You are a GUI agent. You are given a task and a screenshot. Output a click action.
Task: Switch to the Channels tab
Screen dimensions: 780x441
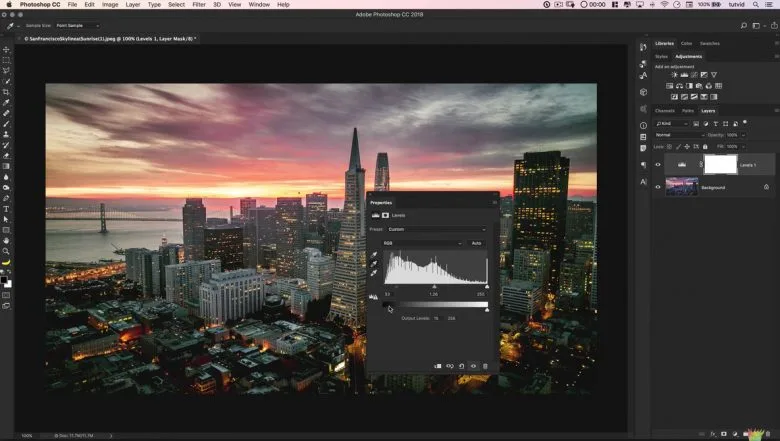665,110
